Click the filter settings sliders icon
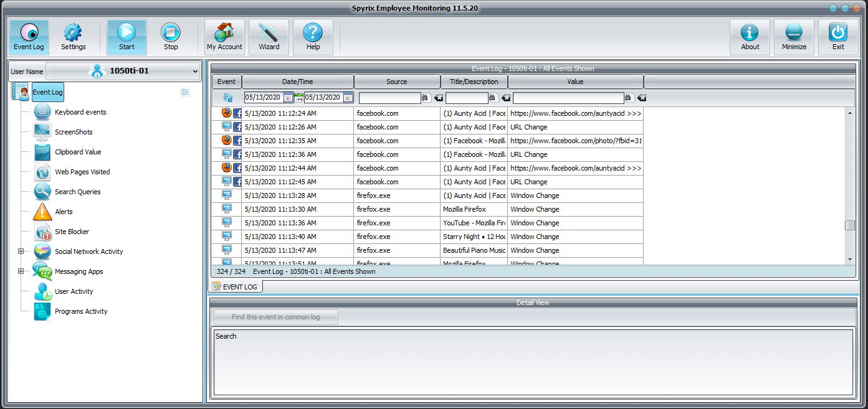The width and height of the screenshot is (868, 409). pyautogui.click(x=185, y=92)
